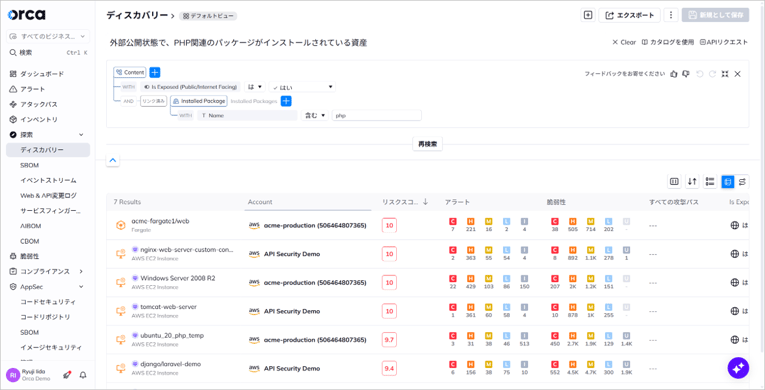Give thumbs-up feedback on the query
Screen dimensions: 765x390
(674, 74)
